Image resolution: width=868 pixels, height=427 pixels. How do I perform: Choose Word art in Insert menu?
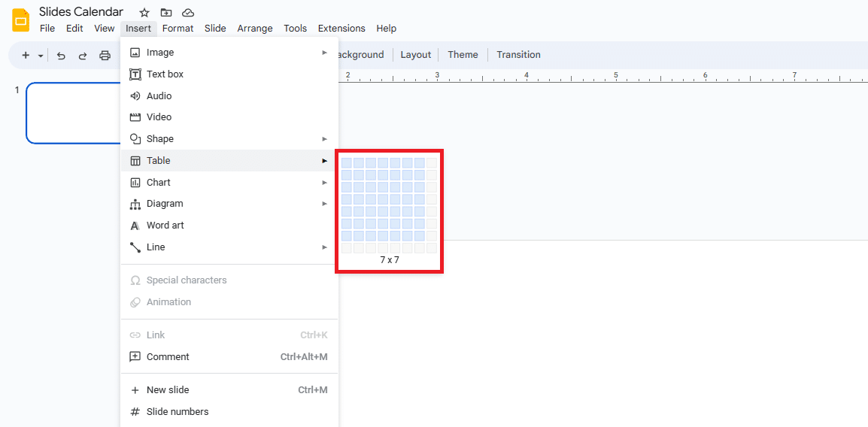point(165,226)
